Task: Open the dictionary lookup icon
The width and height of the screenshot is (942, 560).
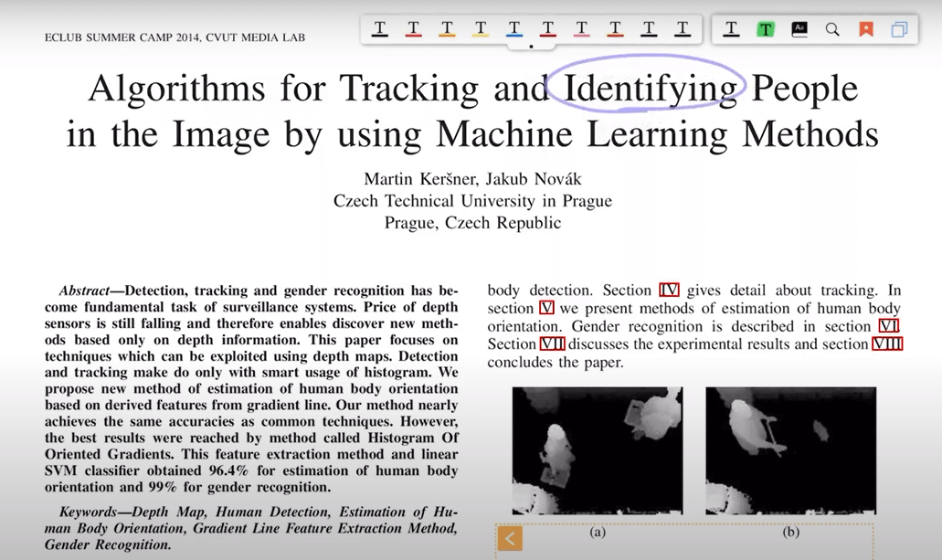Action: [799, 29]
